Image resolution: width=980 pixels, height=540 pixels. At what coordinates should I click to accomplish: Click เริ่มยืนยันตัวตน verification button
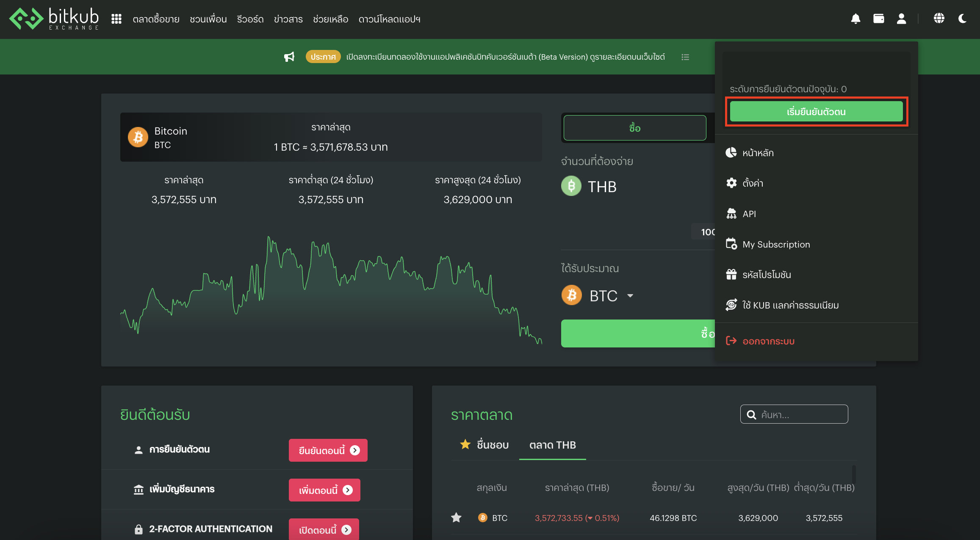(x=816, y=112)
